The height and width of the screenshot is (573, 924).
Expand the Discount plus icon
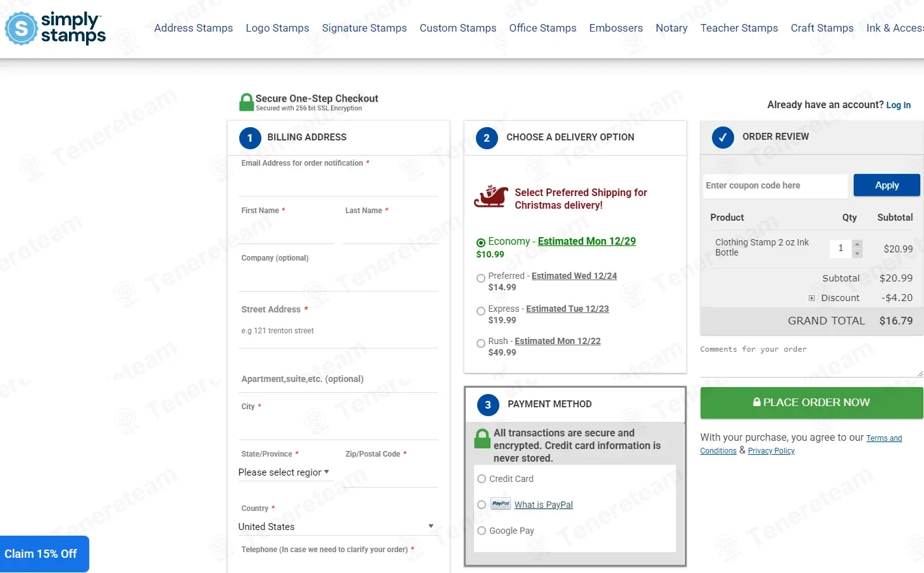811,298
